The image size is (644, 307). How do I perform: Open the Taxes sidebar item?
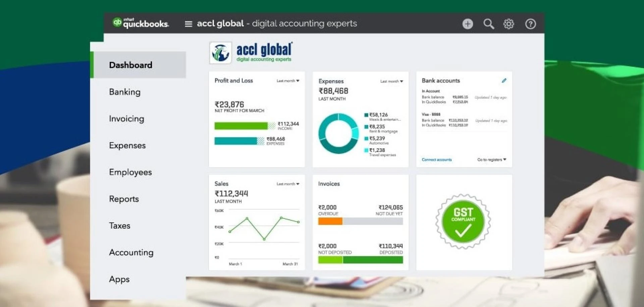point(119,226)
